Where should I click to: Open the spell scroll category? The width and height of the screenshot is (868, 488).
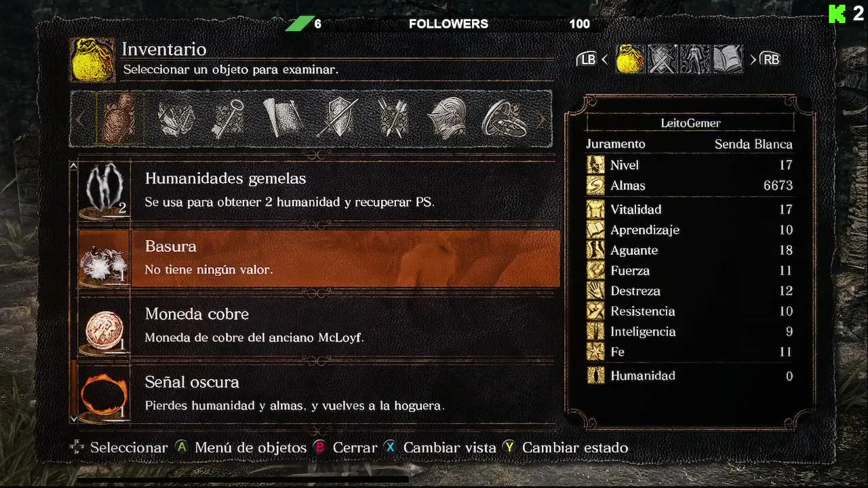coord(282,119)
